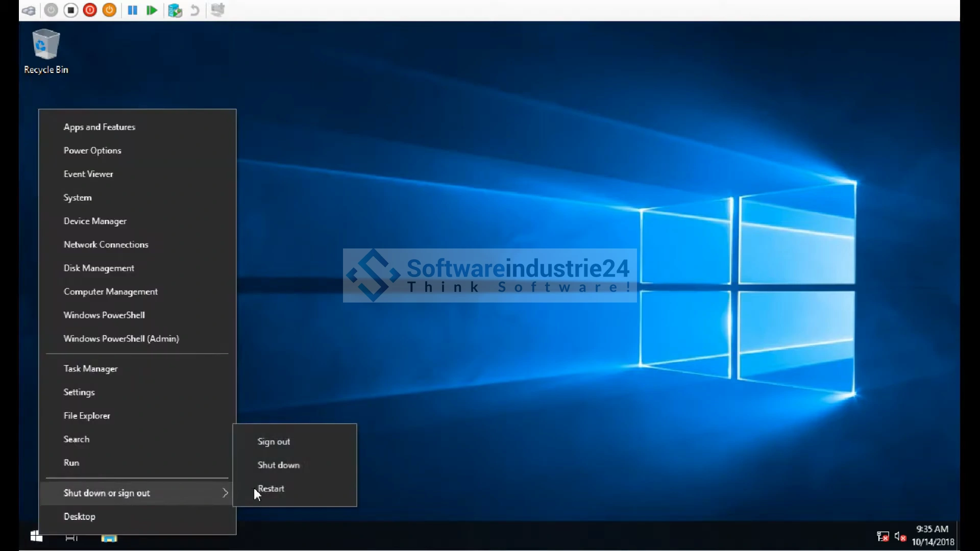Pause the virtual machine
The height and width of the screenshot is (551, 980).
coord(132,10)
